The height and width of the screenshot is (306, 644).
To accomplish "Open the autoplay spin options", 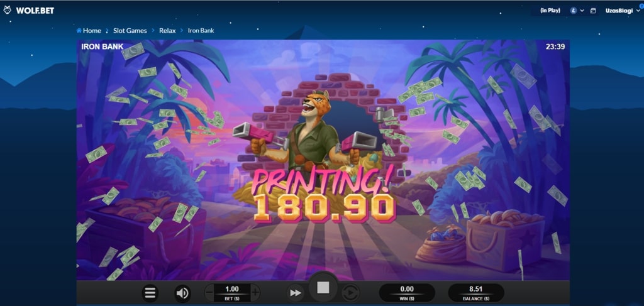I will click(350, 293).
